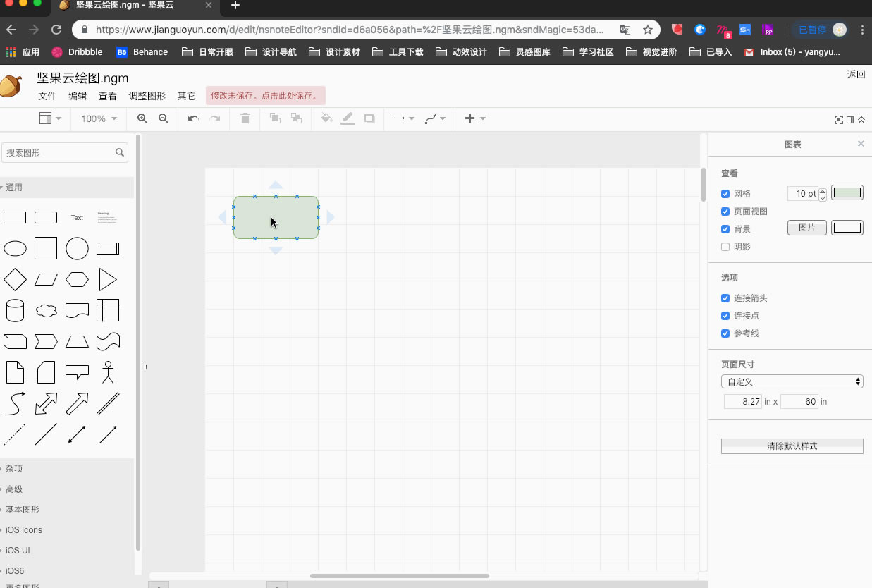Screen dimensions: 872x588
Task: Select the cylinder shape in the palette
Action: [x=15, y=310]
